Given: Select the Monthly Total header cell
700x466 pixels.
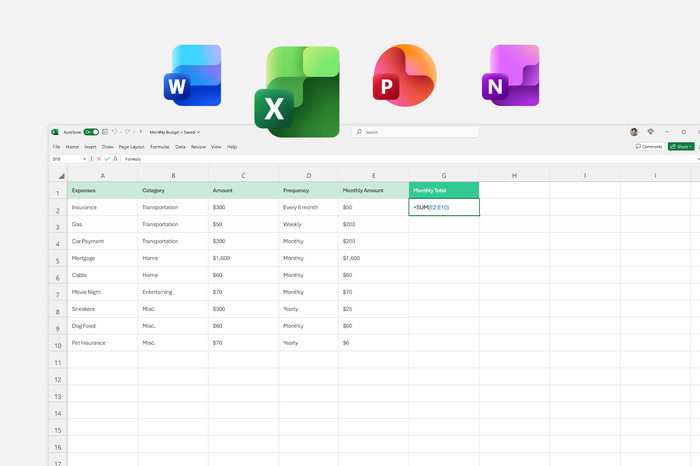Looking at the screenshot, I should [x=444, y=190].
